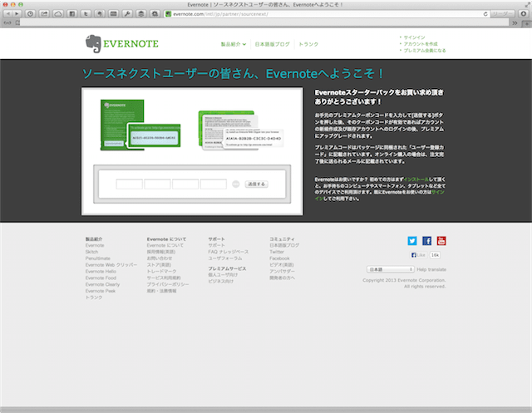Click the Evernote clipper elephant toolbar button
This screenshot has width=532, height=413.
100,14
